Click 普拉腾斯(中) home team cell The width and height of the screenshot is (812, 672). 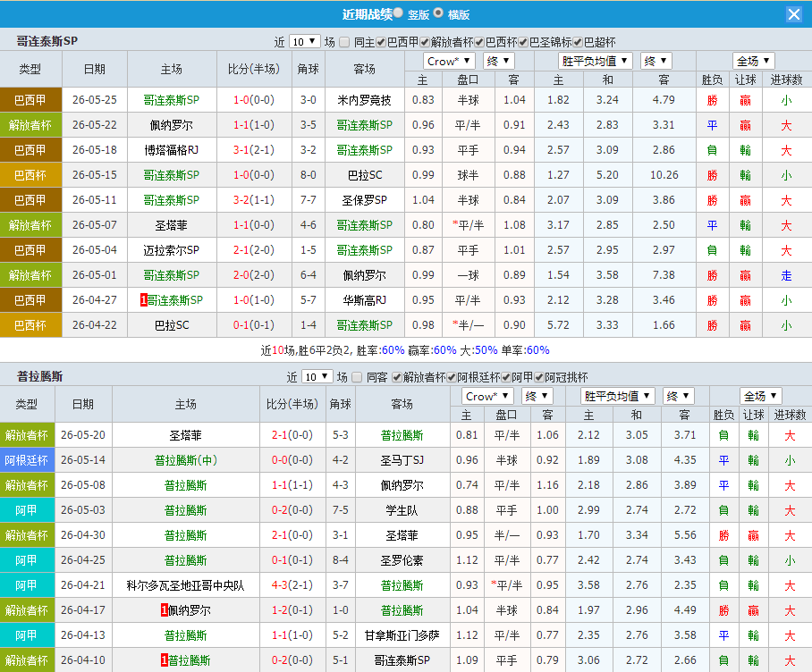point(185,460)
